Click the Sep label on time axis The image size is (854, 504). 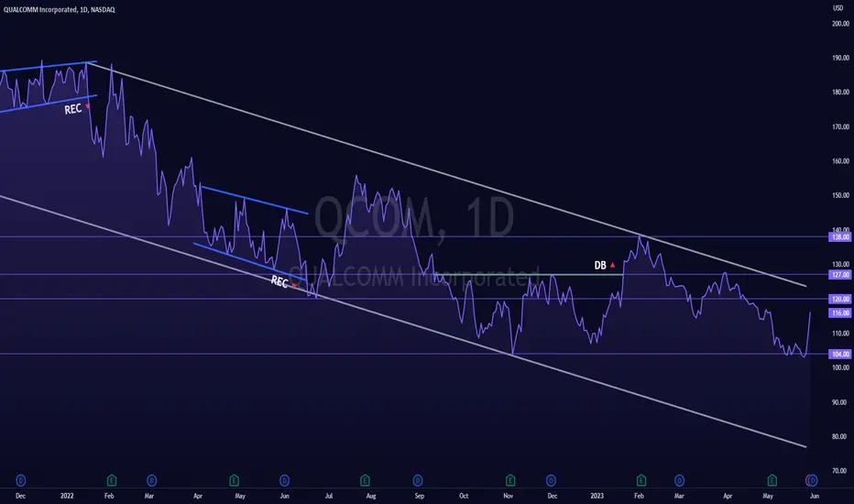coord(420,496)
